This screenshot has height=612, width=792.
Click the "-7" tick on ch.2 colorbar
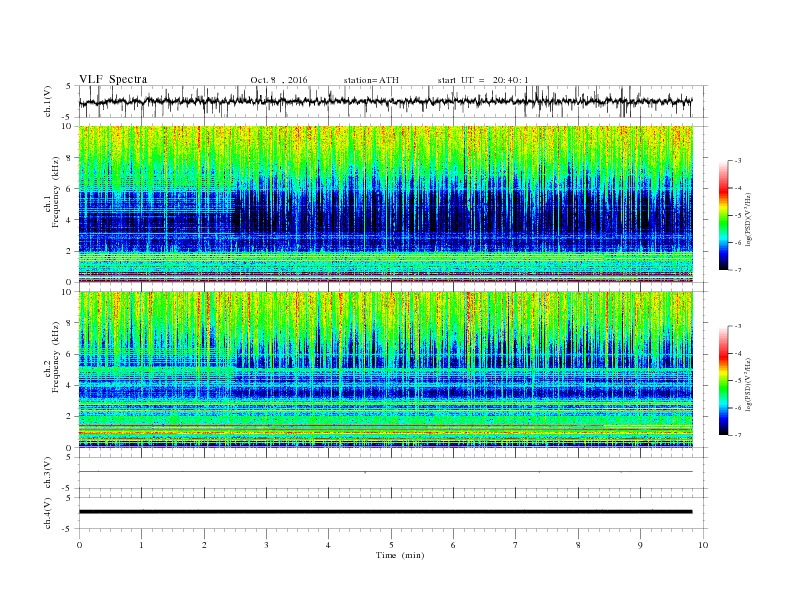[x=737, y=435]
